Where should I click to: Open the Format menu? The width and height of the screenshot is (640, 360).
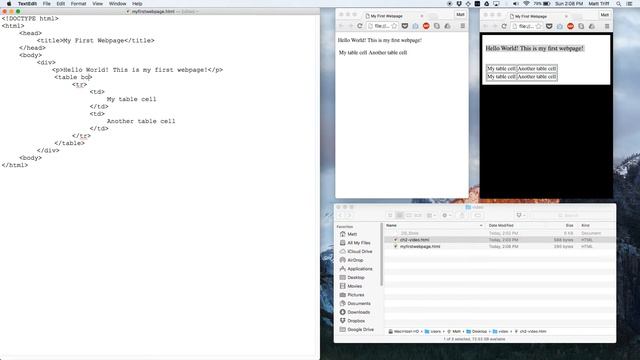78,4
